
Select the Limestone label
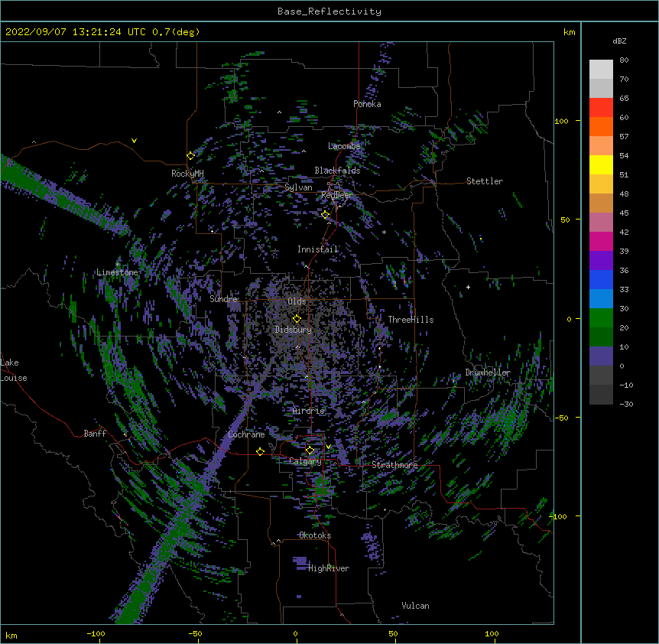coord(117,272)
